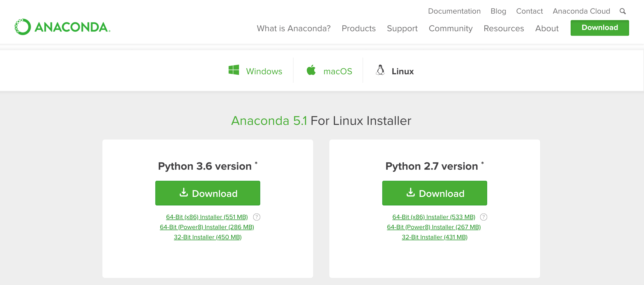Click the Windows logo icon
Viewport: 644px width, 285px height.
coord(234,70)
